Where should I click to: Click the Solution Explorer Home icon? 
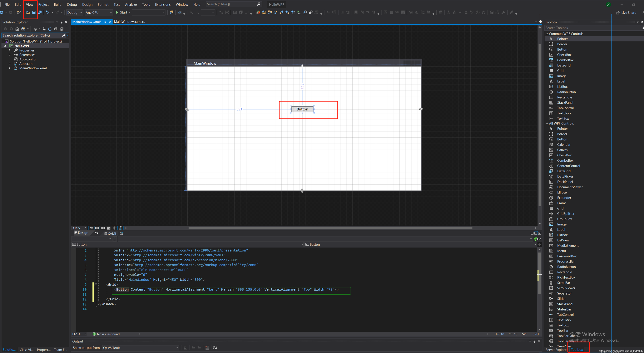pyautogui.click(x=17, y=29)
